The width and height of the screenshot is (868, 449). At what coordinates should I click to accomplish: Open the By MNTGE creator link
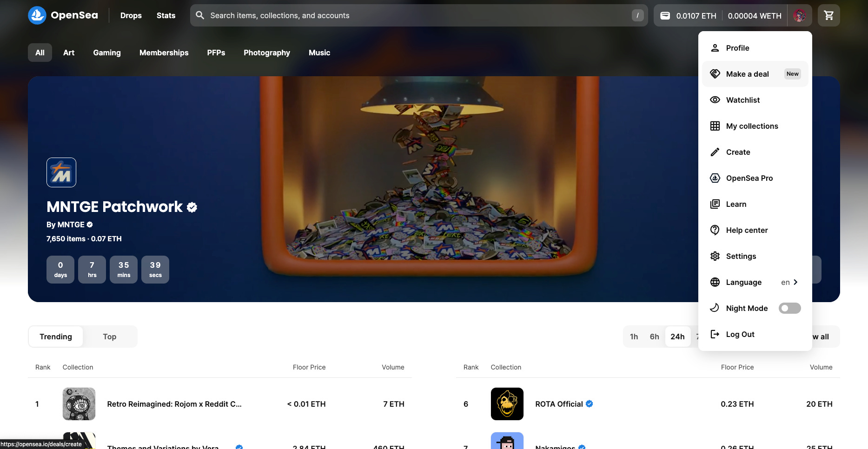point(70,224)
